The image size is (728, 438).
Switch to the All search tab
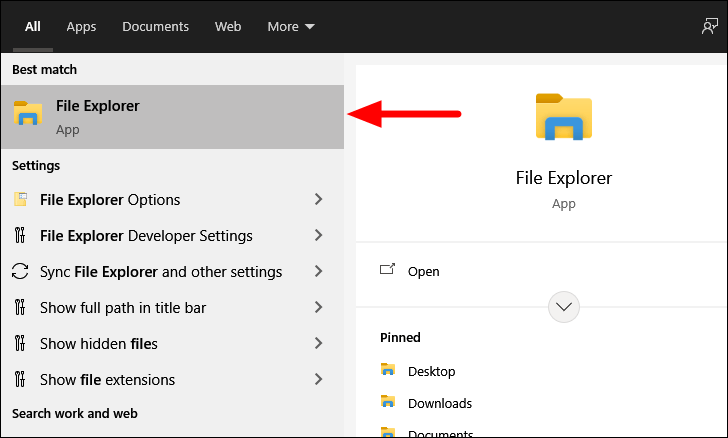coord(32,26)
